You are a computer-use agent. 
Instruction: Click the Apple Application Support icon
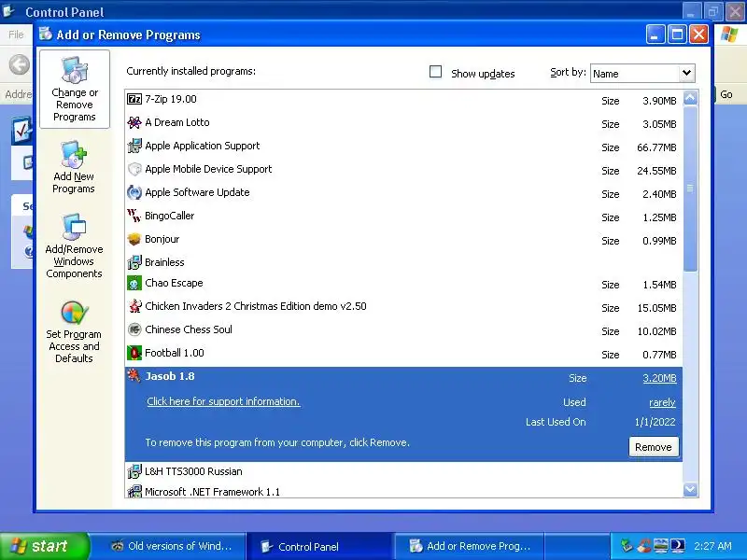coord(134,146)
